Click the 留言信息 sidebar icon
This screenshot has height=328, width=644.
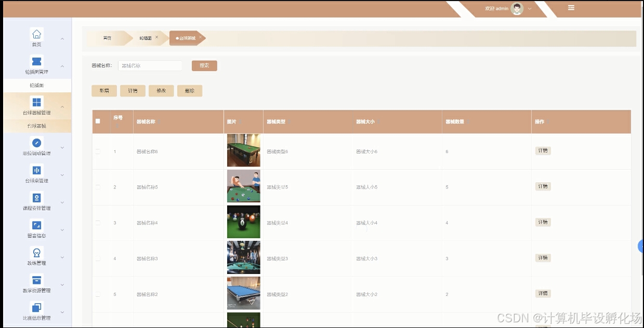pyautogui.click(x=36, y=225)
